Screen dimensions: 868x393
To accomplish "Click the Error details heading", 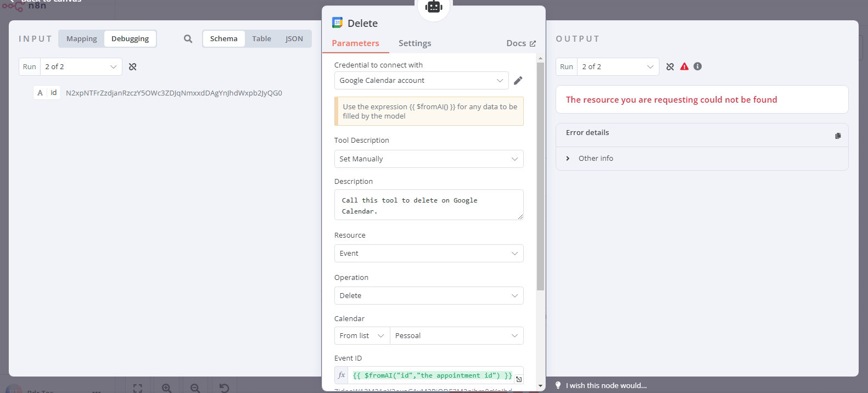I will pyautogui.click(x=587, y=132).
